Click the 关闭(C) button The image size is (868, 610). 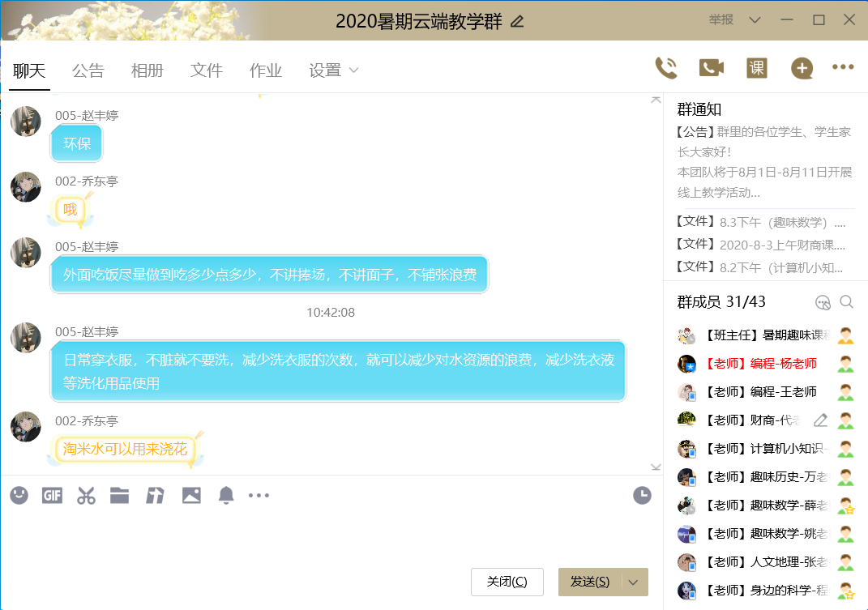coord(507,582)
